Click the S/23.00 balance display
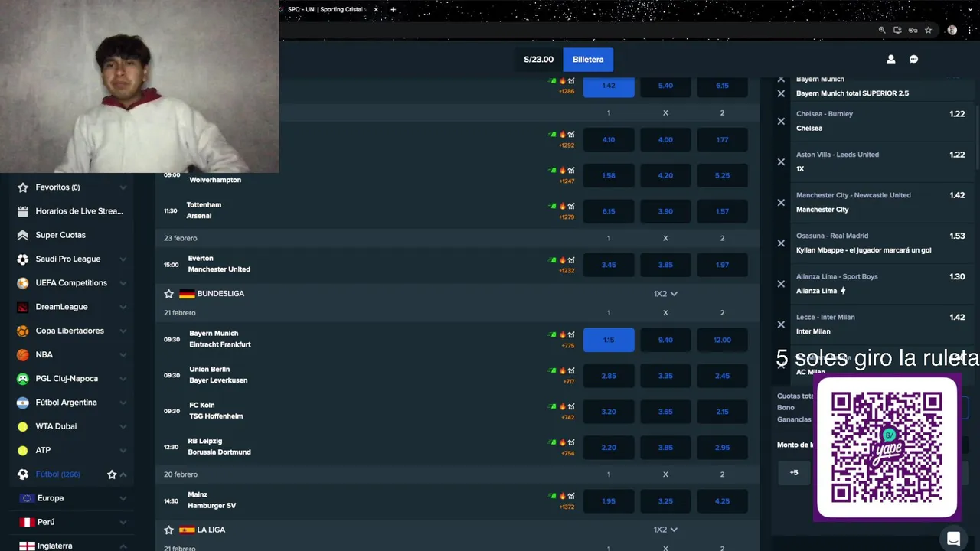Viewport: 980px width, 551px height. point(538,59)
